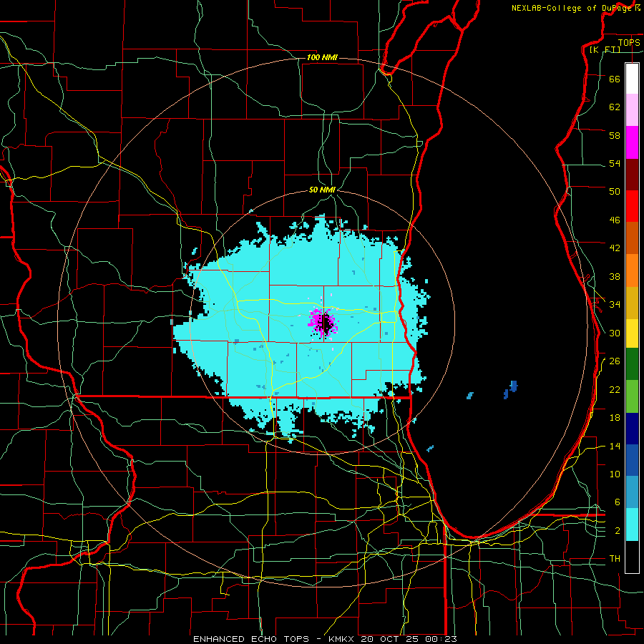This screenshot has height=644, width=644.
Task: Click the TOPS legend title
Action: click(x=629, y=42)
